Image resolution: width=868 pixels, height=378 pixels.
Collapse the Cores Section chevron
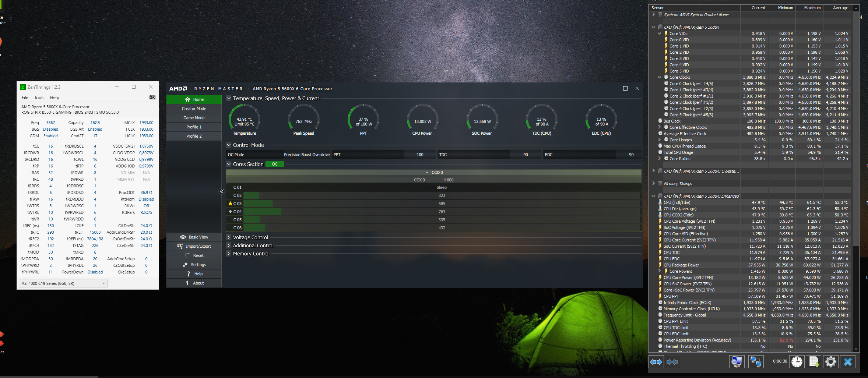pos(229,164)
